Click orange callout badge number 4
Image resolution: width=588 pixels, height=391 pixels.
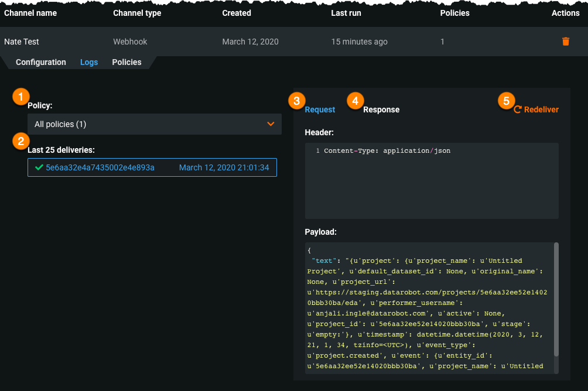[x=354, y=101]
